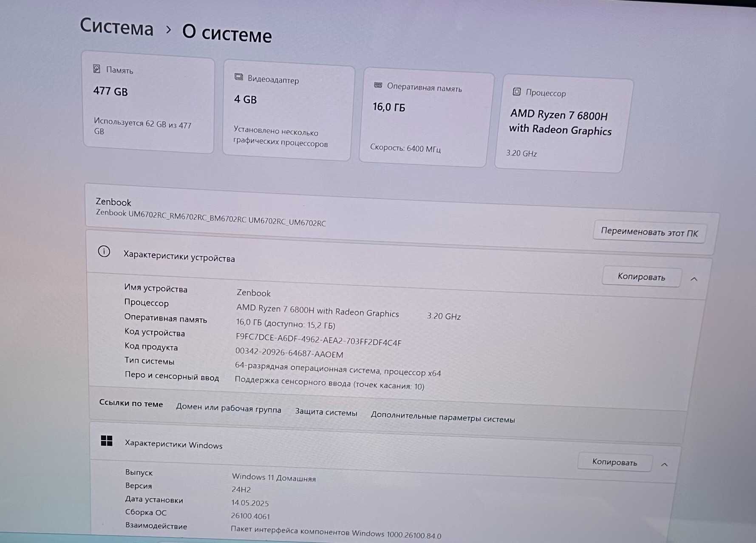This screenshot has width=756, height=543.
Task: Click the video adapter icon in the Видеоадаптер card
Action: [239, 77]
